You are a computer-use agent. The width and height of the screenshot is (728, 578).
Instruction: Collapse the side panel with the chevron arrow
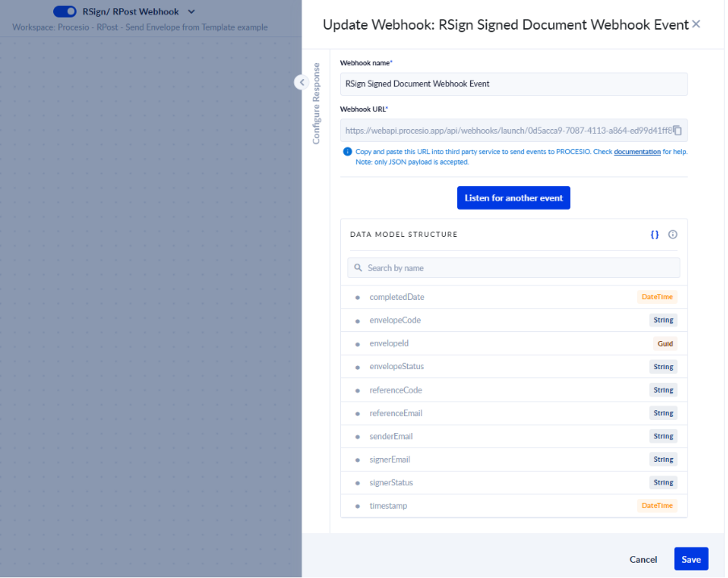click(x=301, y=82)
